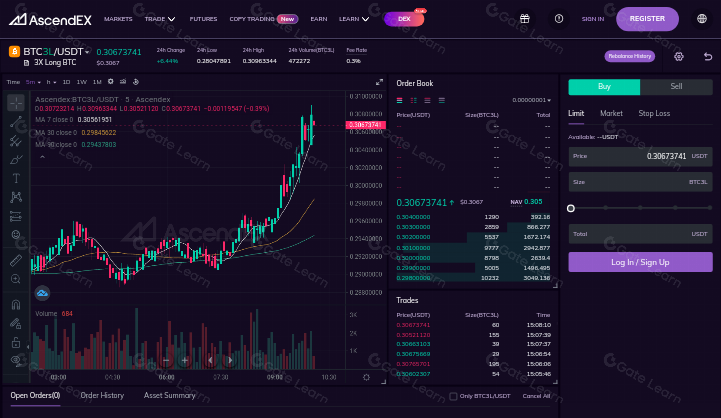
Task: Click the AscendEX logo
Action: (50, 19)
